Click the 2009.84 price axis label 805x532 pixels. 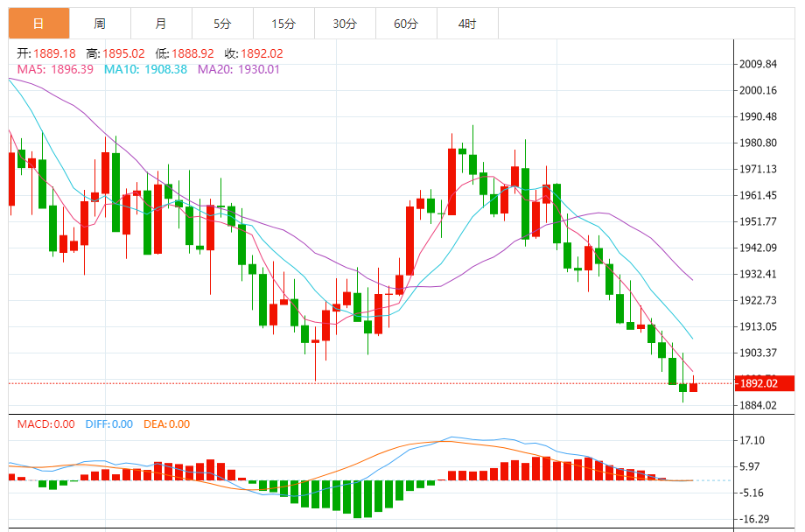pyautogui.click(x=758, y=64)
